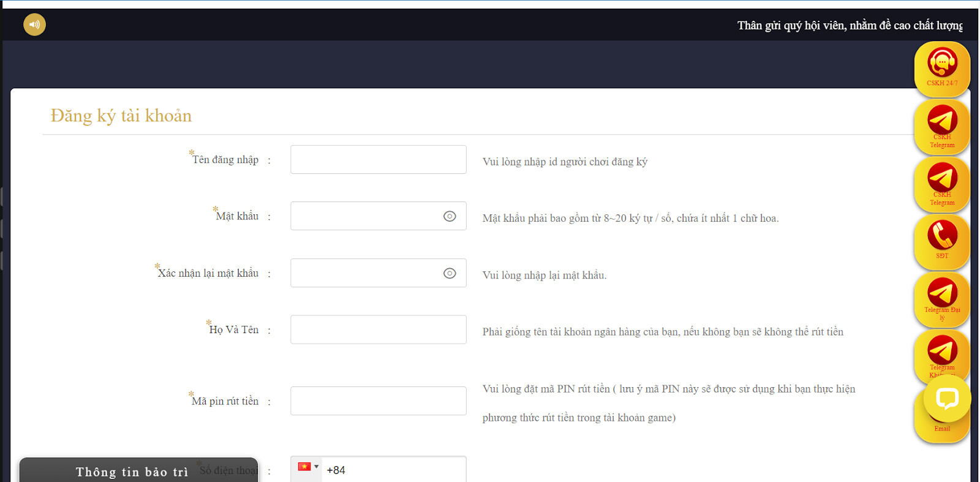Open the upper CSKH Telegram shortcut

tap(942, 124)
